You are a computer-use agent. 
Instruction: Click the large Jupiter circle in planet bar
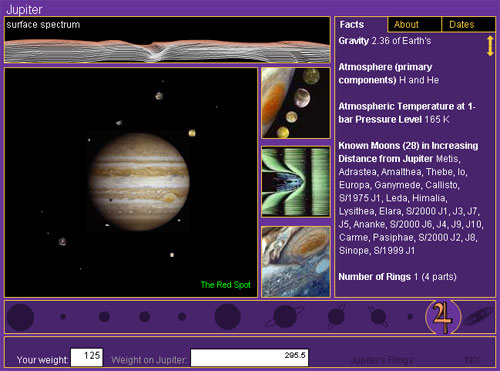point(228,317)
